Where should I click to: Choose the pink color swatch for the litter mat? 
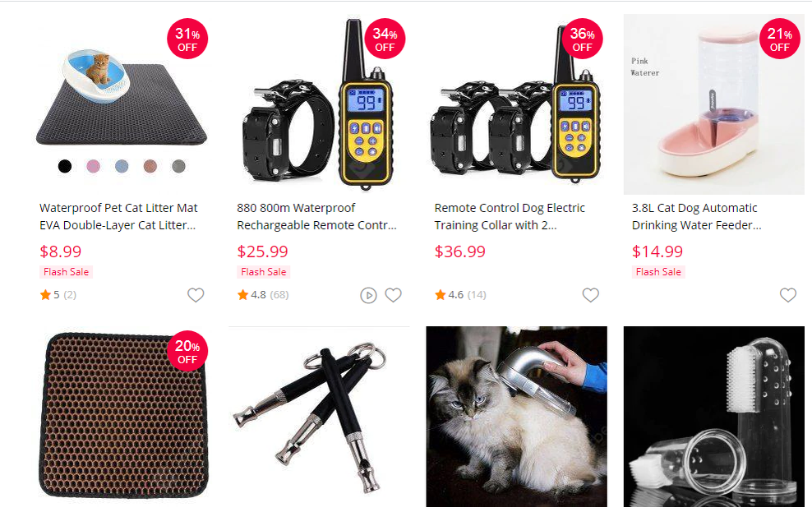tap(93, 166)
